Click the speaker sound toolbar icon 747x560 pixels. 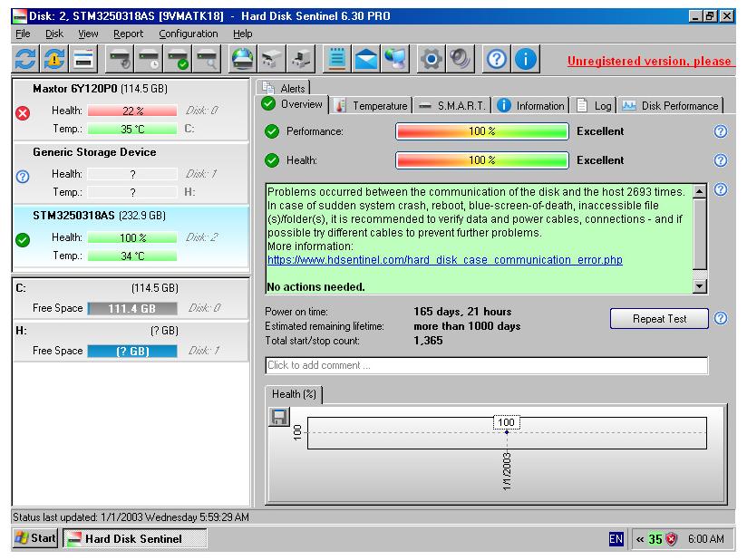(461, 60)
